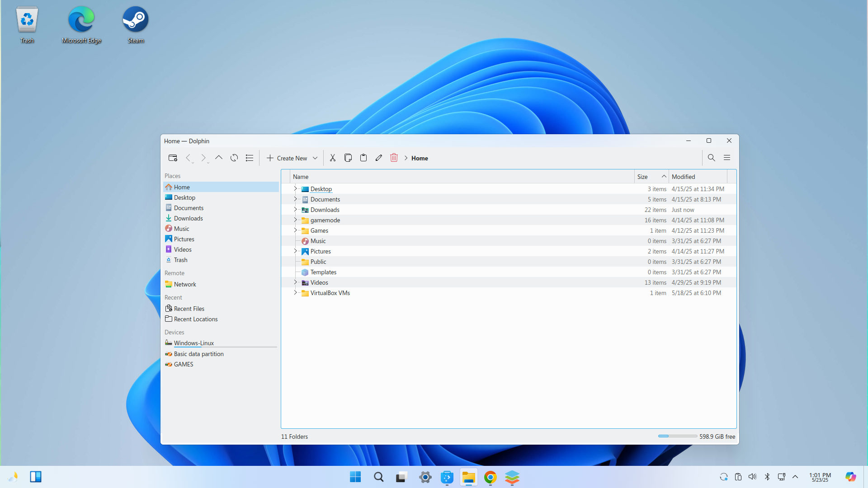
Task: Move to trash with the red bin icon
Action: (x=394, y=158)
